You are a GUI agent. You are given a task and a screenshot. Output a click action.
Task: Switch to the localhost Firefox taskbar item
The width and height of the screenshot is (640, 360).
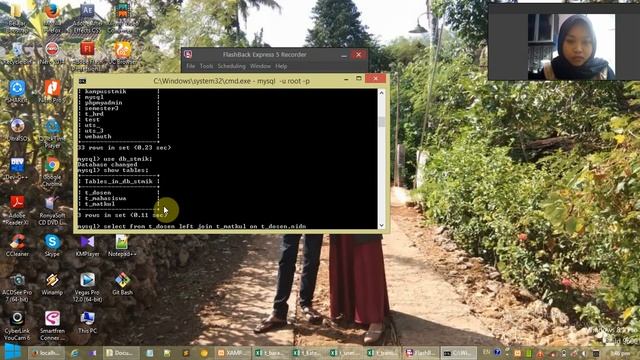point(47,353)
